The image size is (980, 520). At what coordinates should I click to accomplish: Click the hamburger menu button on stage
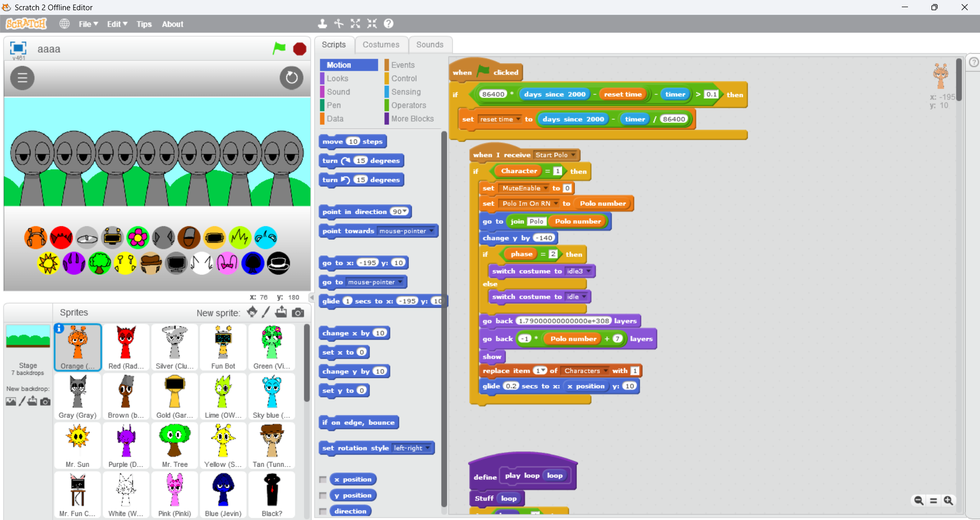22,78
